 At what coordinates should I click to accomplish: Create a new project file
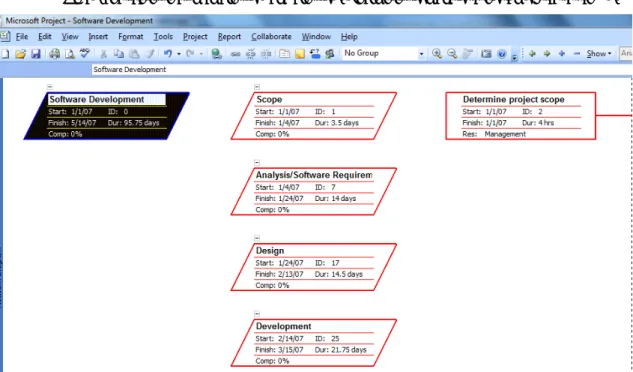[x=5, y=53]
